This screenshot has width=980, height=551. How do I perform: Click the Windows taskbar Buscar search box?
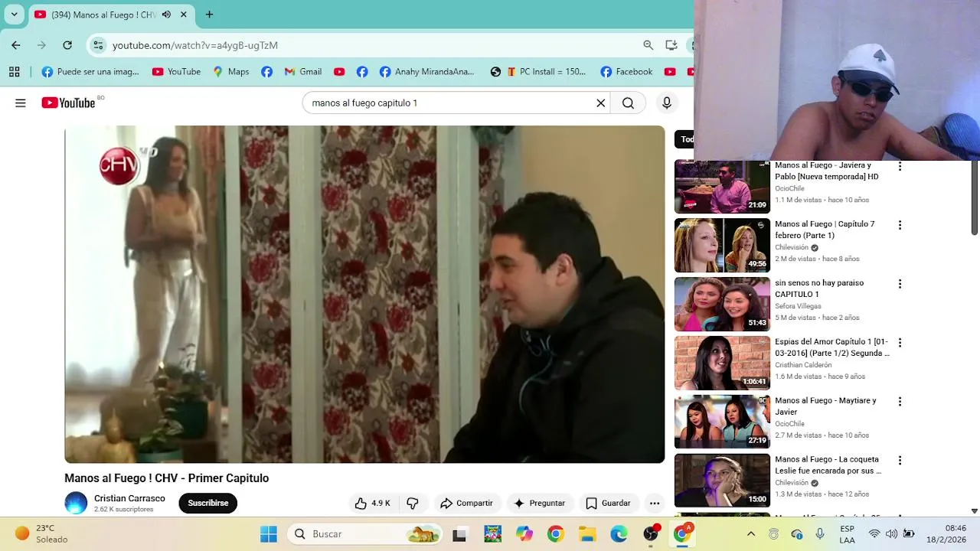(x=365, y=534)
